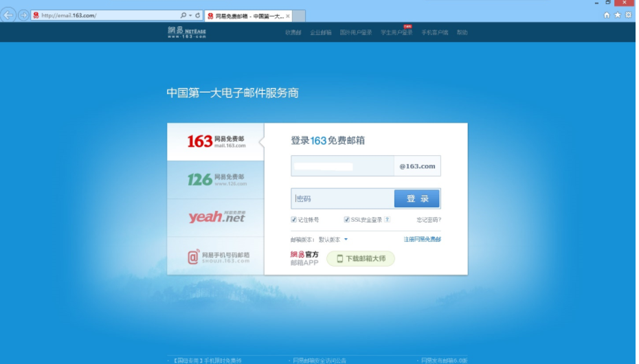Open 帮助 in top navigation
The width and height of the screenshot is (639, 364).
(x=462, y=32)
